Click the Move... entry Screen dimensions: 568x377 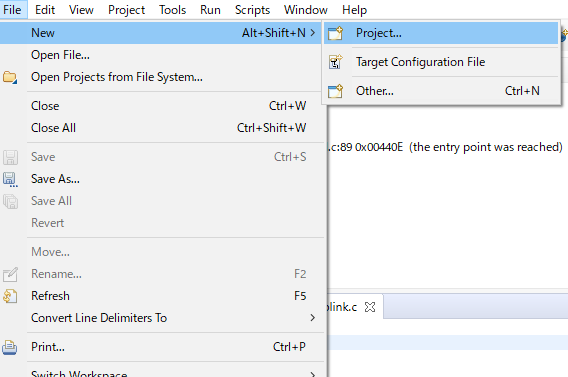(x=160, y=252)
